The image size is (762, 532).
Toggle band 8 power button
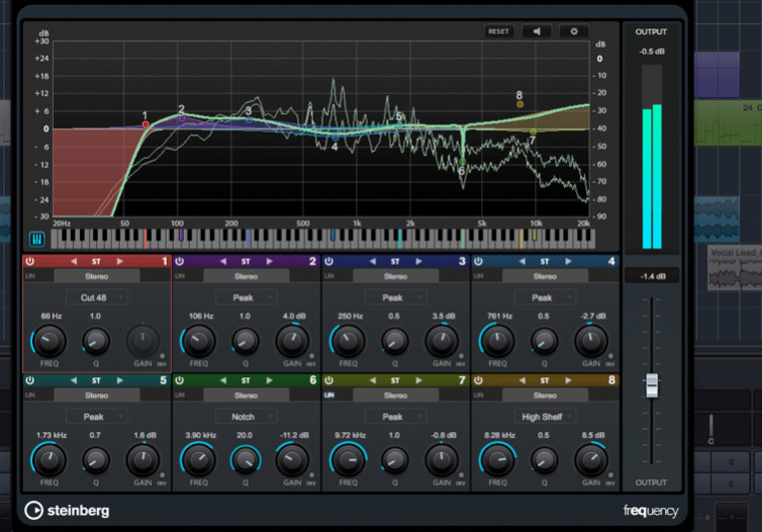click(478, 380)
